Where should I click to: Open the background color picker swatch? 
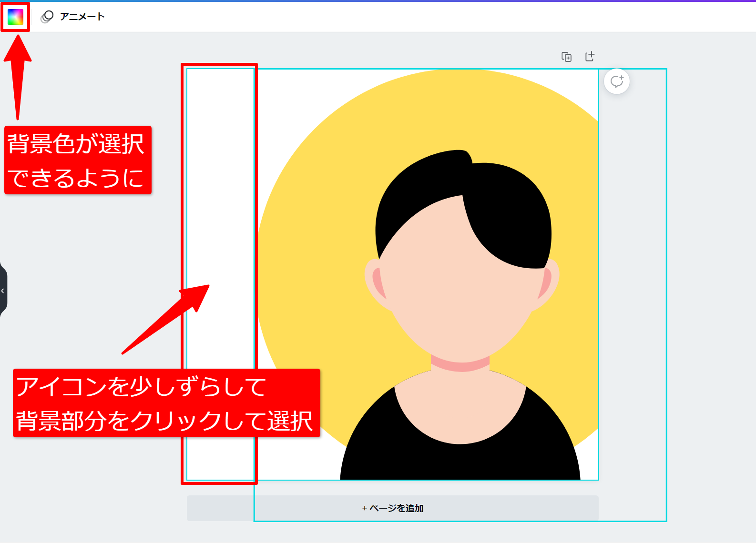[x=15, y=17]
